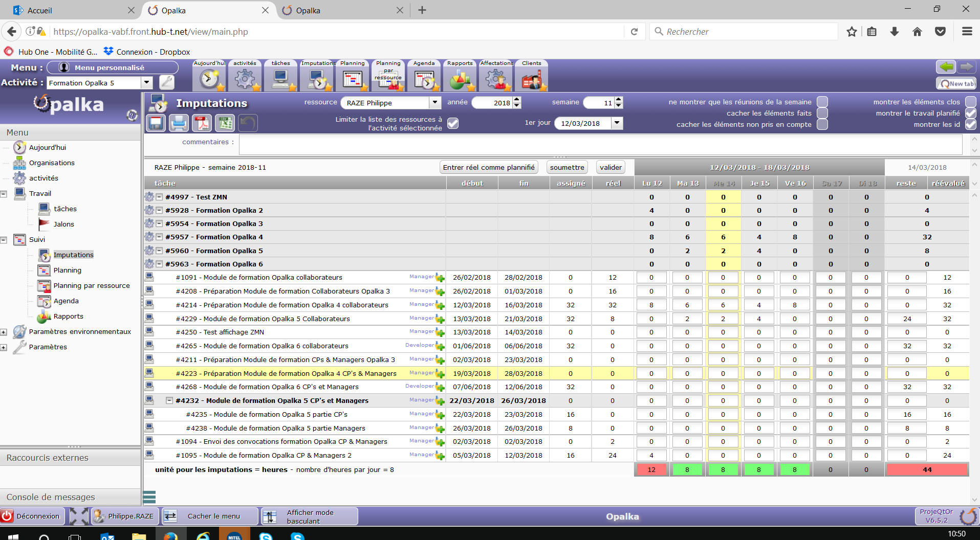Export imputations to PDF
Viewport: 980px width, 540px height.
pyautogui.click(x=202, y=123)
